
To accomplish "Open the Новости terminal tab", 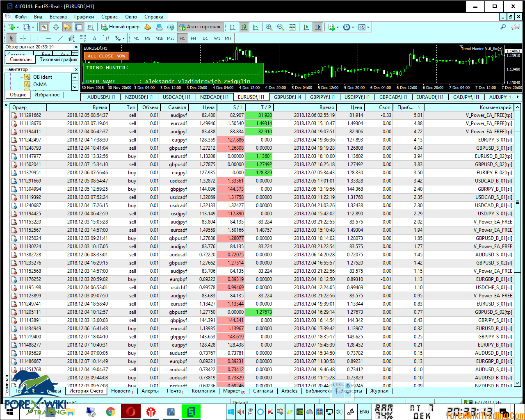I will (122, 391).
